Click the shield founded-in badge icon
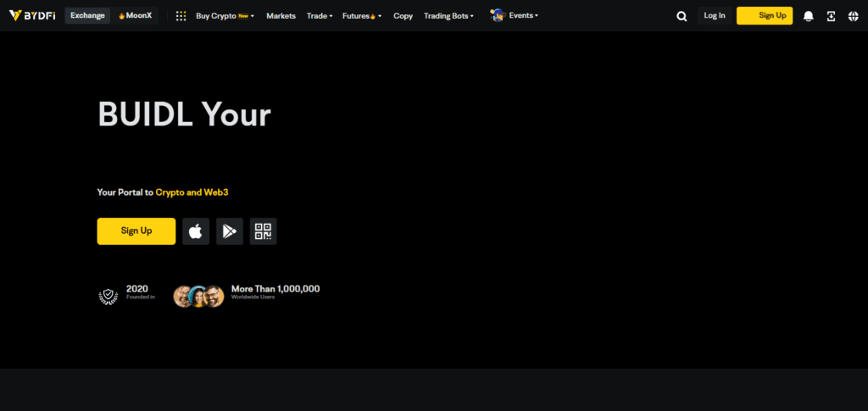 point(108,297)
